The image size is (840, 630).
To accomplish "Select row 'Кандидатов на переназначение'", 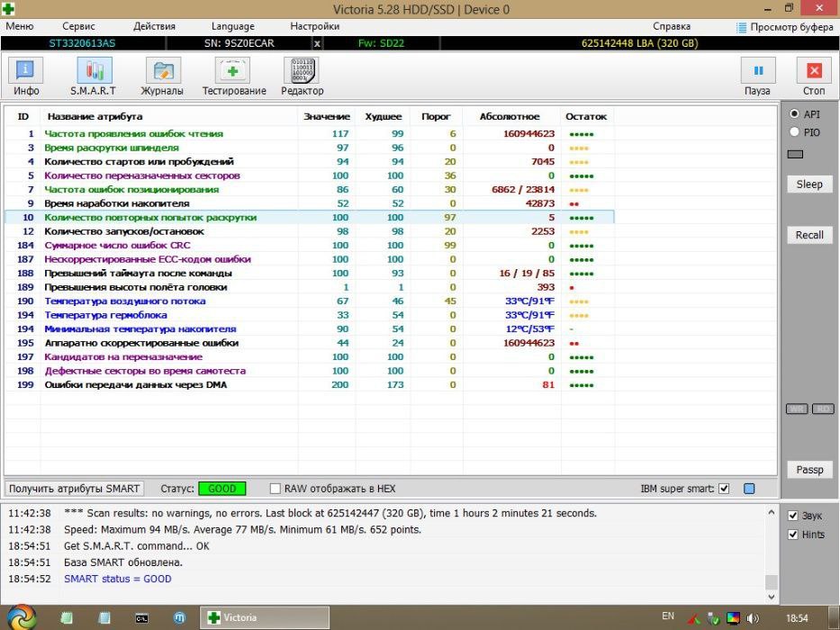I will (309, 356).
